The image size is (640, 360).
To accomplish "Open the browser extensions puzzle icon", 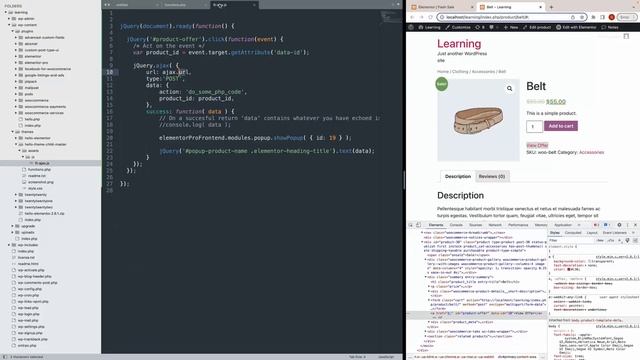I will tap(593, 17).
